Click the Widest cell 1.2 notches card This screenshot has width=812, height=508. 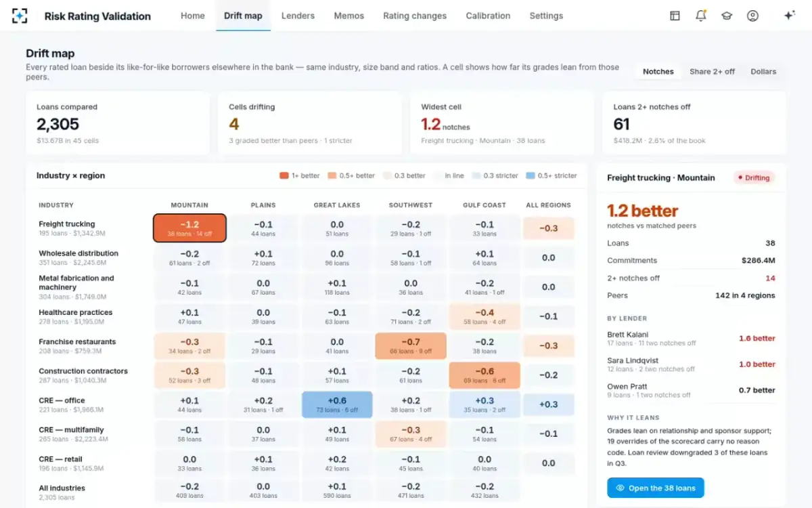(x=502, y=124)
